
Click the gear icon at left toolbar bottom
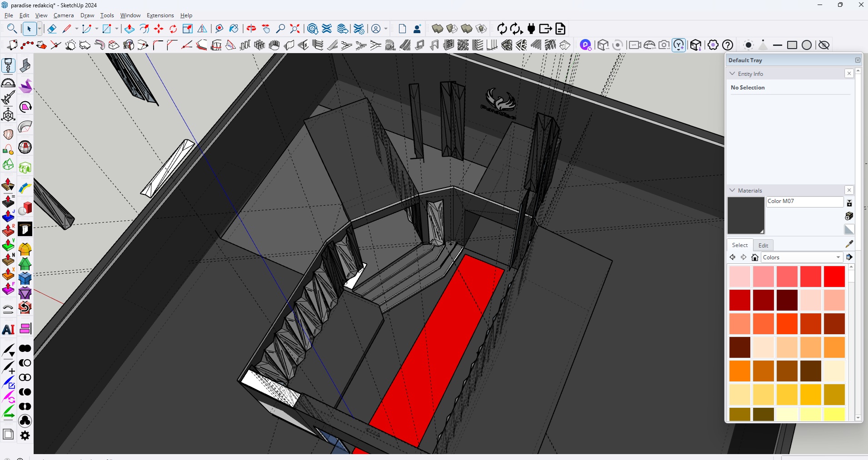pyautogui.click(x=25, y=435)
